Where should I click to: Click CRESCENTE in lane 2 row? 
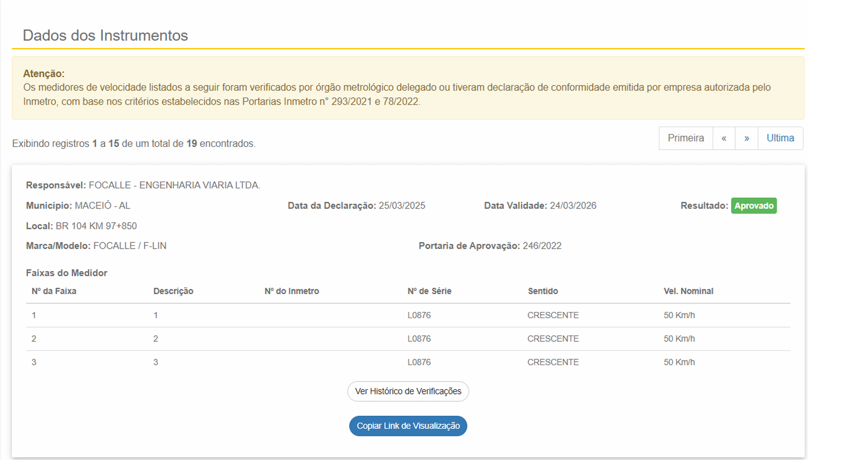click(x=553, y=339)
